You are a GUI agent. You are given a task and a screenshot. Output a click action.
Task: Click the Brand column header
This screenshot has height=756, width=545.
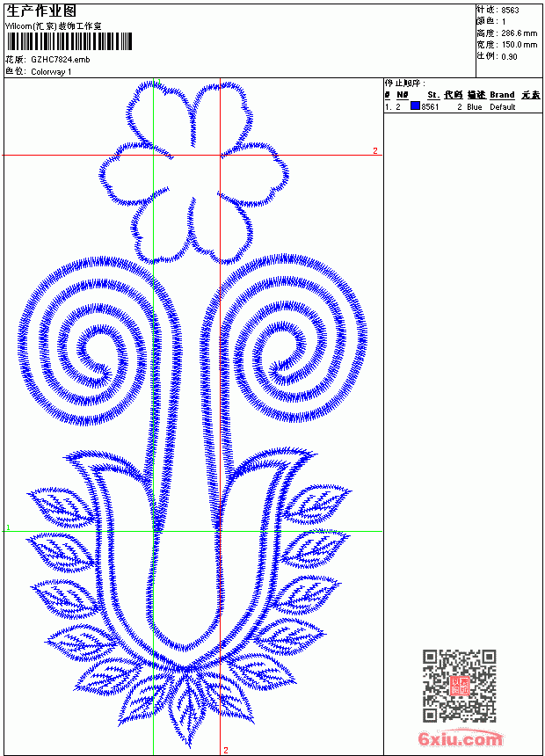502,95
